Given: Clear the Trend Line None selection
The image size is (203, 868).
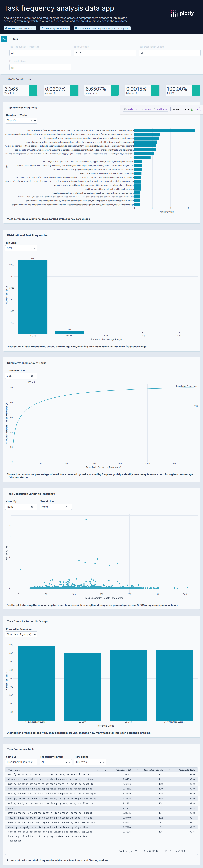Looking at the screenshot, I should 66,507.
